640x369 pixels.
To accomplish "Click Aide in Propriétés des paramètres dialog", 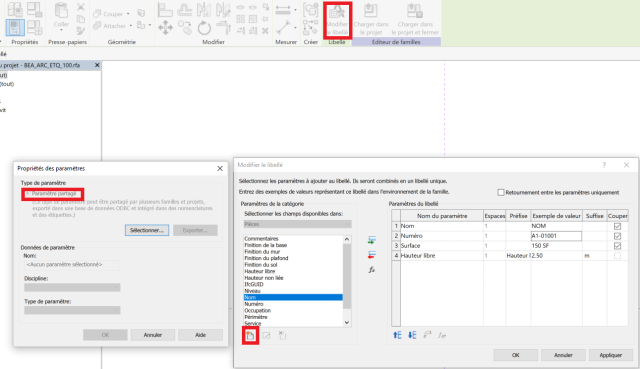I will click(200, 335).
